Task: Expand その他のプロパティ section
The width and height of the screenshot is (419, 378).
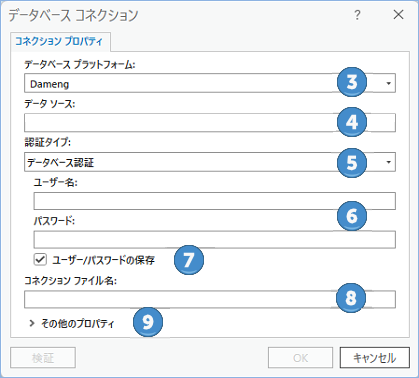Action: click(x=32, y=323)
